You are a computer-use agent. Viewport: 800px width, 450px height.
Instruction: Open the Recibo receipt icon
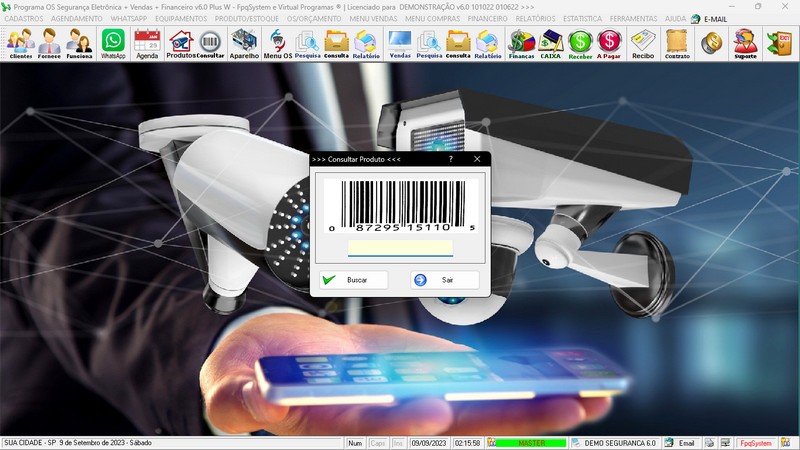[x=643, y=43]
